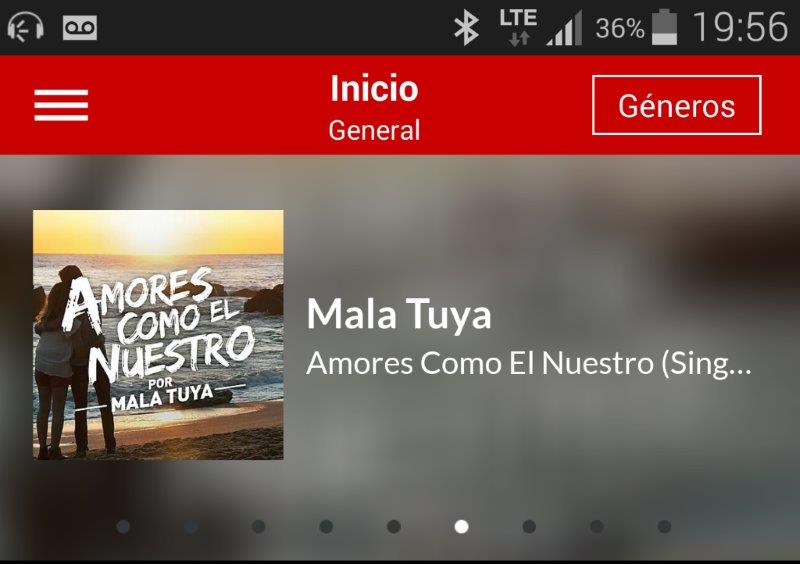Open the Géneros button
Image resolution: width=800 pixels, height=564 pixels.
pos(677,105)
